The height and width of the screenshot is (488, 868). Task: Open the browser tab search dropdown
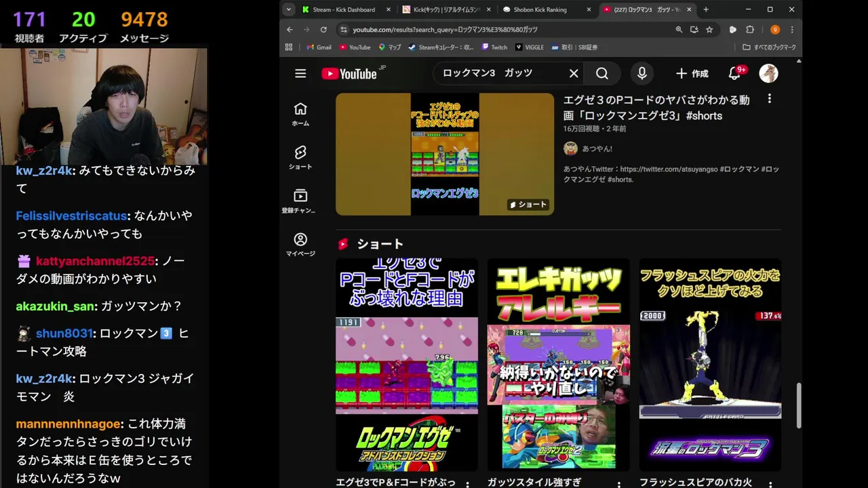pos(289,9)
